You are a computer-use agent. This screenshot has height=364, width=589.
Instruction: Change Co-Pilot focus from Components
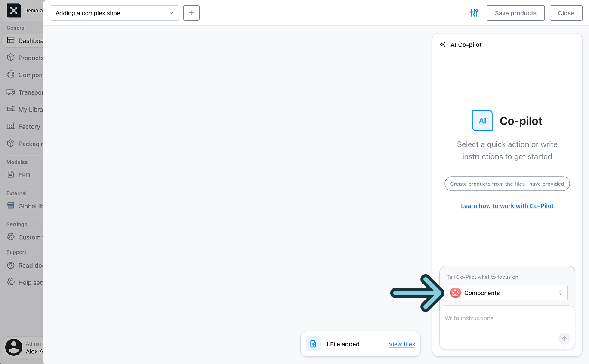point(507,293)
